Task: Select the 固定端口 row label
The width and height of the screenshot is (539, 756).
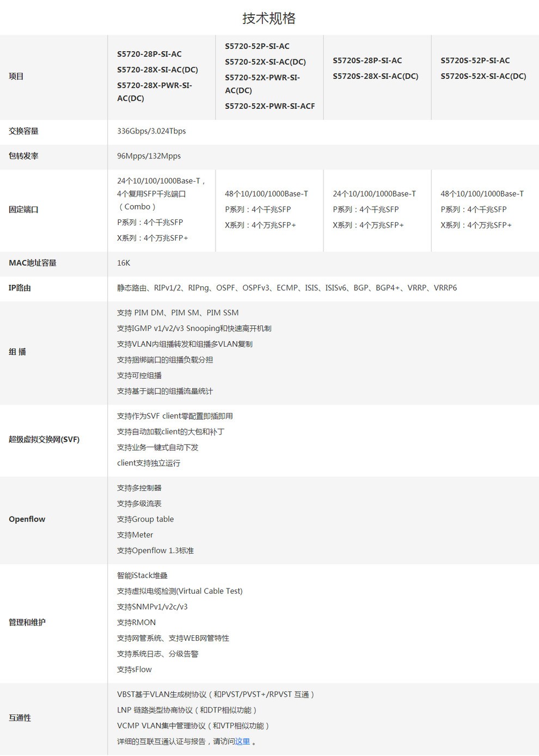Action: 23,210
